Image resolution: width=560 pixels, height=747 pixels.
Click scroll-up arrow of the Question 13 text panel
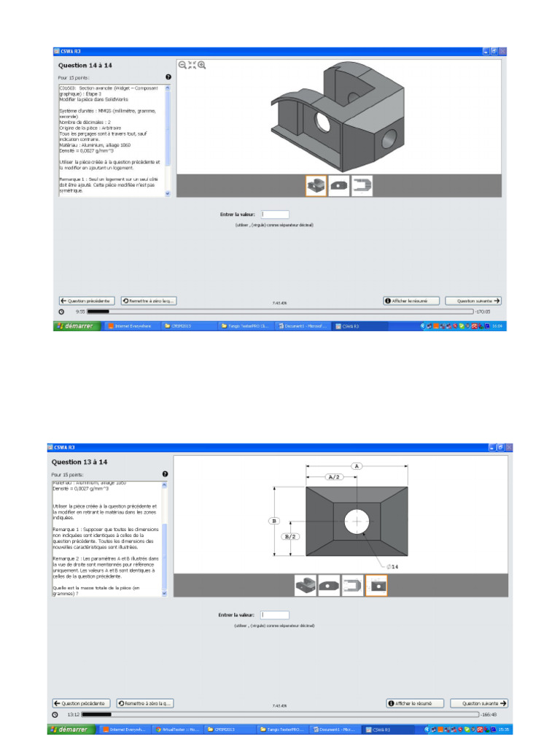coord(164,485)
